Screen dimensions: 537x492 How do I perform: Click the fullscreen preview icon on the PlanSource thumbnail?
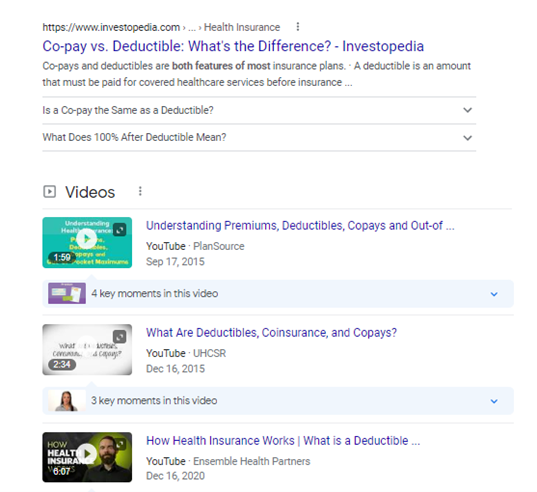coord(120,230)
